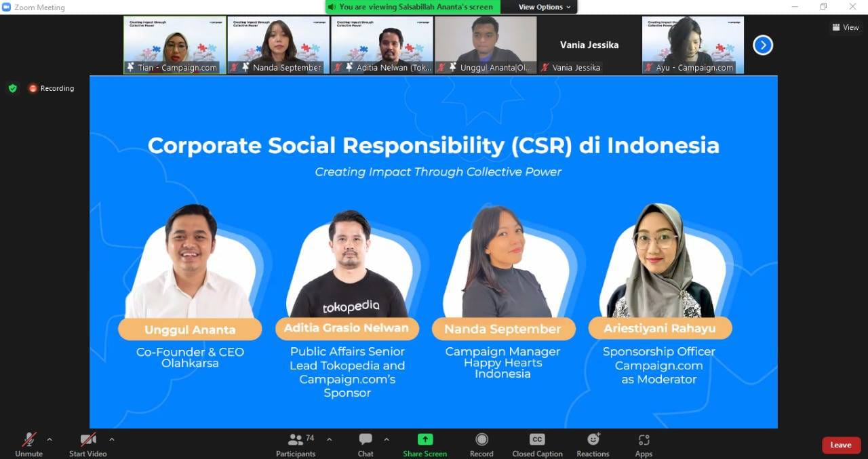Start your video camera

[87, 444]
